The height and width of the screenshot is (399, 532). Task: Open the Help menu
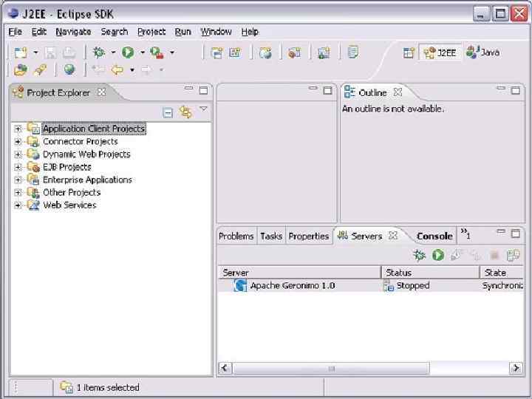[x=250, y=32]
